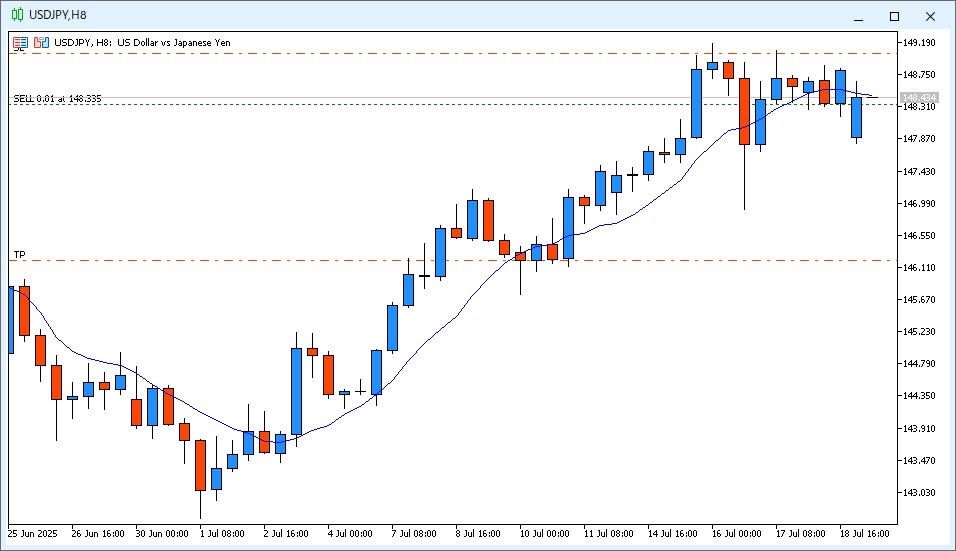
Task: Click the '26 Jun 16:00' time label
Action: [98, 533]
